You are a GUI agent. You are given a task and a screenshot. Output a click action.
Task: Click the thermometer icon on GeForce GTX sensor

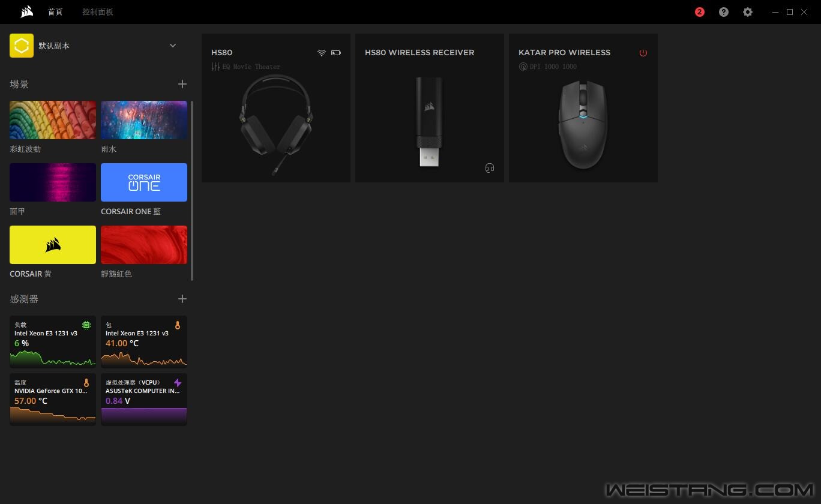(86, 383)
